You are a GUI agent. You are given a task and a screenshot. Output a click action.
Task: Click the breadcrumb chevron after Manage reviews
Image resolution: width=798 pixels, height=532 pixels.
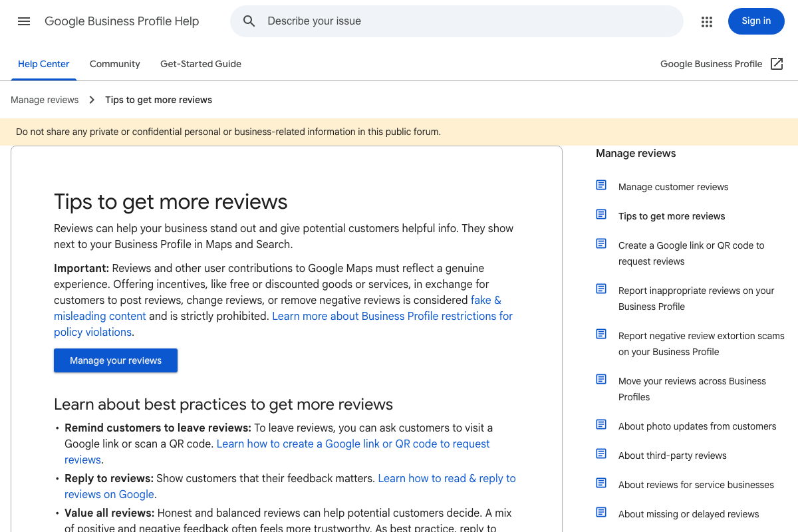(92, 100)
